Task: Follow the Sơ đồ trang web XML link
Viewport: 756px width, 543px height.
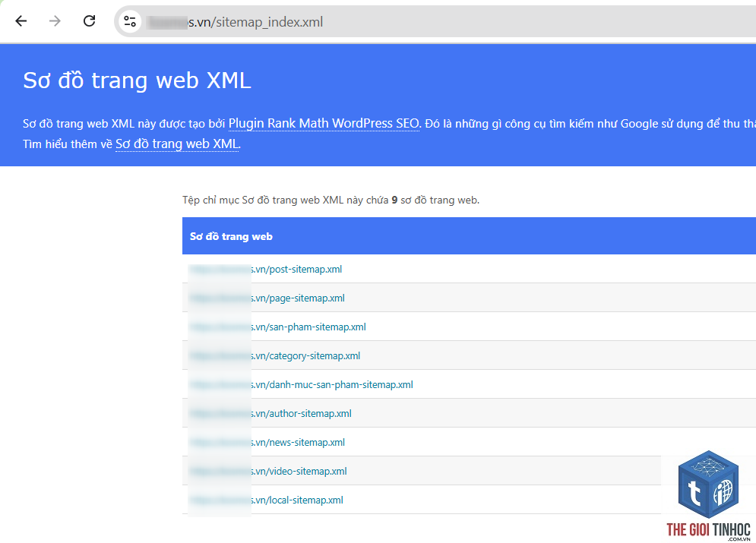Action: click(178, 144)
